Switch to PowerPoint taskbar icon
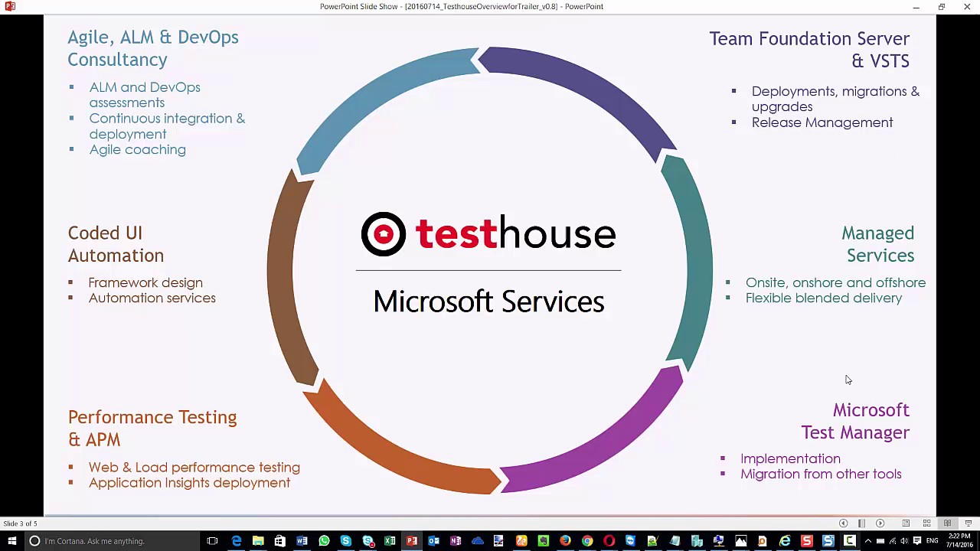This screenshot has width=980, height=551. coord(412,541)
